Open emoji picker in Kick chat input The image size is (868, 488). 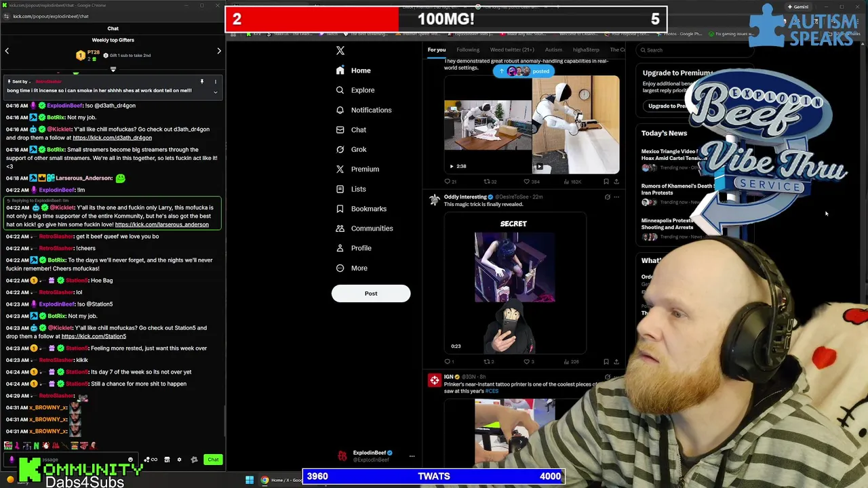[130, 460]
